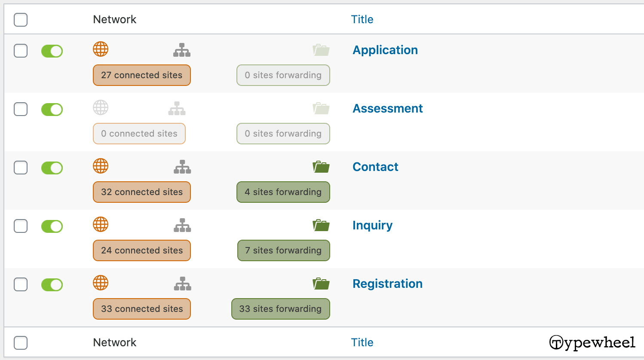Image resolution: width=644 pixels, height=360 pixels.
Task: Click the orange globe icon in Inquiry row
Action: pyautogui.click(x=101, y=225)
